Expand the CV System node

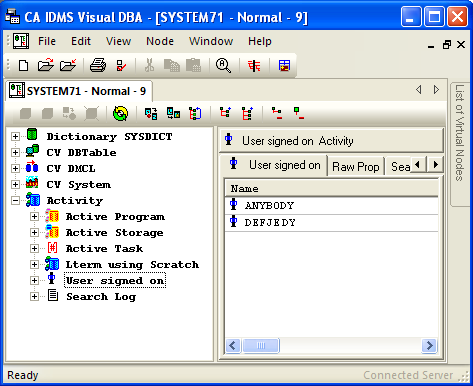point(15,185)
